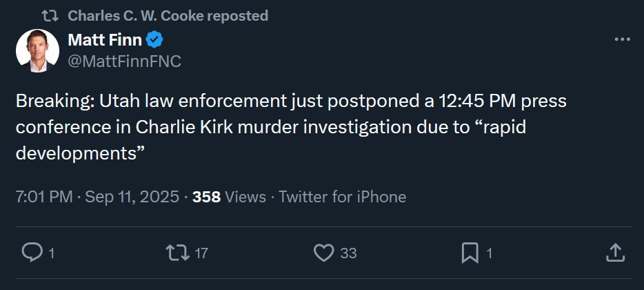The image size is (644, 290).
Task: Click the repost count of 17
Action: click(201, 253)
